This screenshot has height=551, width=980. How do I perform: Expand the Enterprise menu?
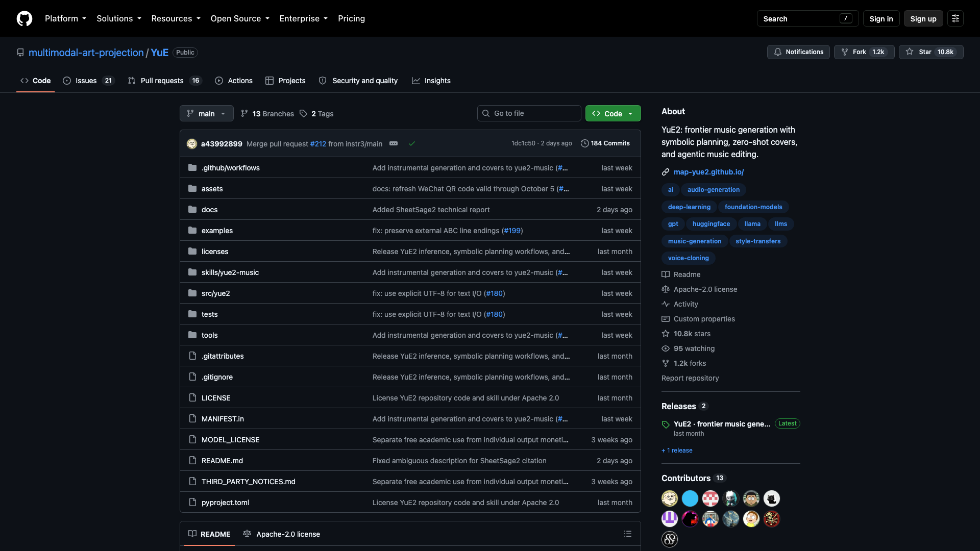pos(303,18)
